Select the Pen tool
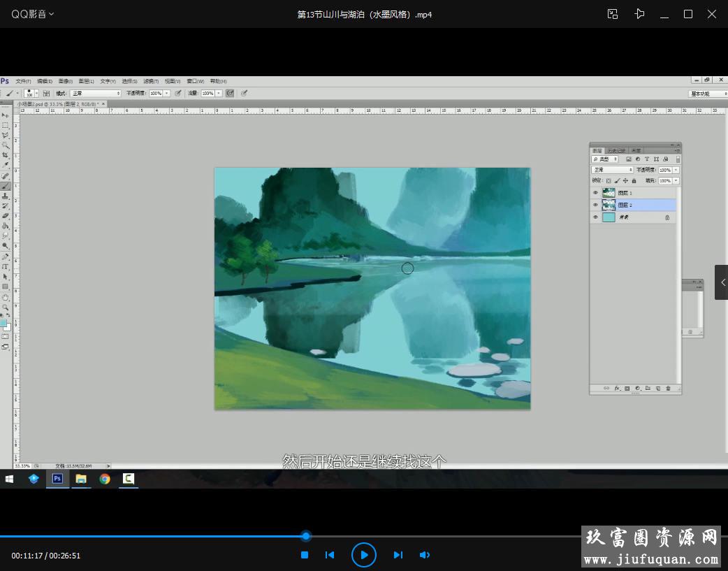The height and width of the screenshot is (571, 728). click(5, 256)
